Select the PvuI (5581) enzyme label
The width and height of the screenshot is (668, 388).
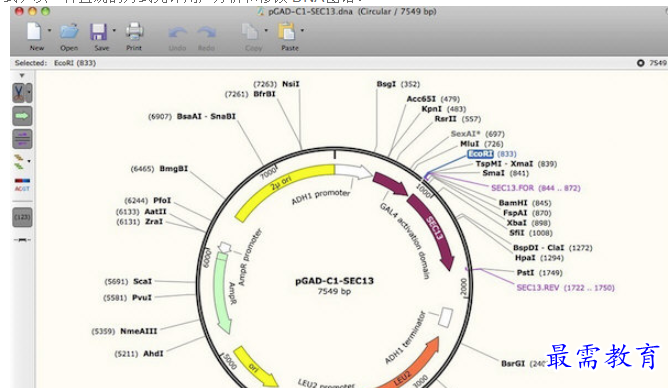coord(127,297)
